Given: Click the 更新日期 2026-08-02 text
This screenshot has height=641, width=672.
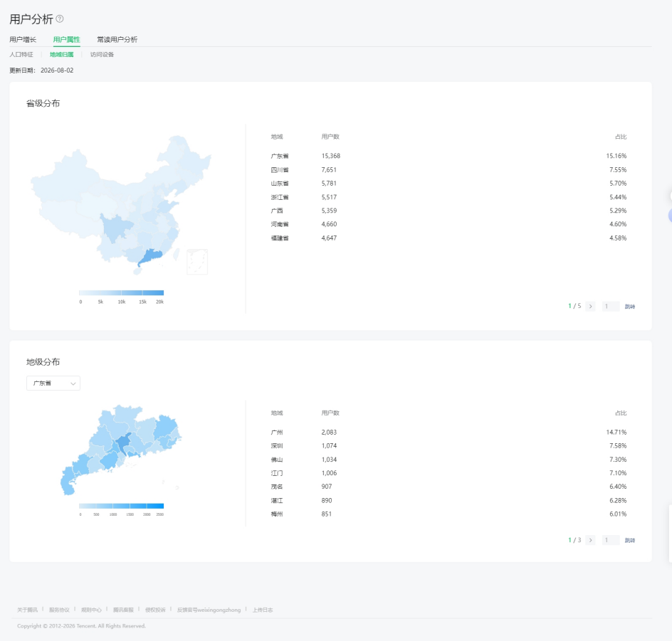Looking at the screenshot, I should [x=41, y=70].
